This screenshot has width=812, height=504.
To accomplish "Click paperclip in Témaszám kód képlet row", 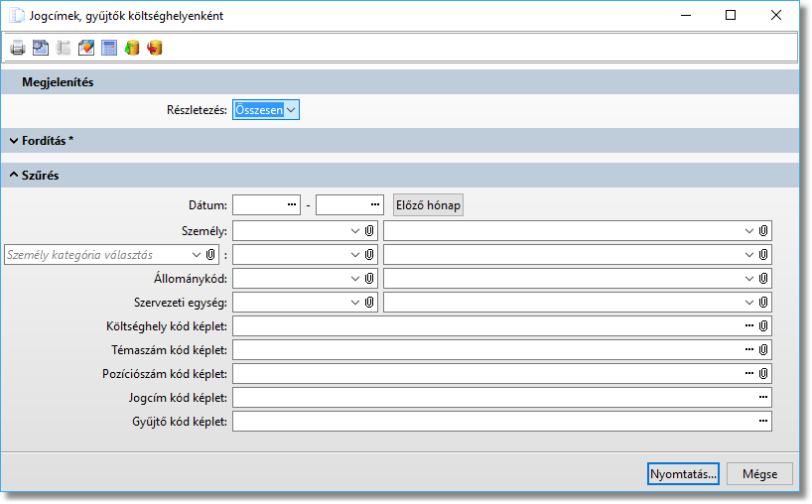I will tap(763, 350).
